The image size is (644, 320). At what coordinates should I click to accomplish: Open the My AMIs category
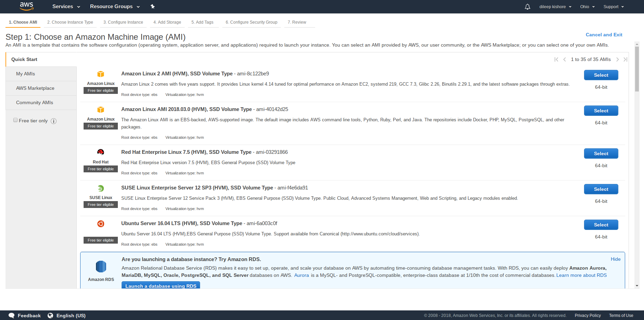[x=41, y=74]
